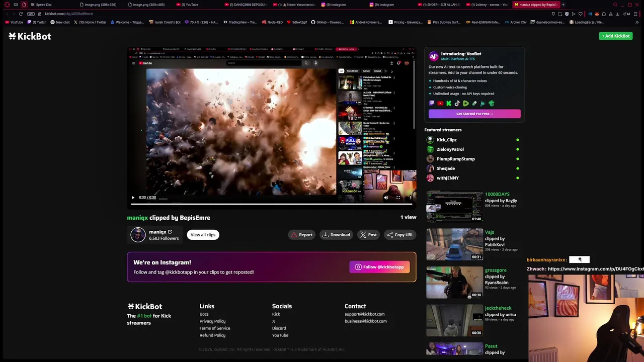Image resolution: width=644 pixels, height=362 pixels.
Task: Seek on the clip progress bar
Action: pyautogui.click(x=272, y=204)
